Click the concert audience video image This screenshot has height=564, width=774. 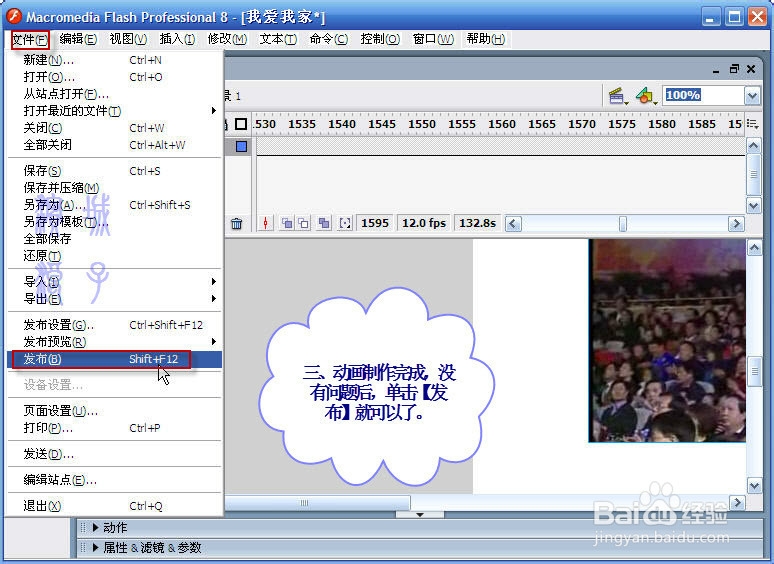coord(667,340)
